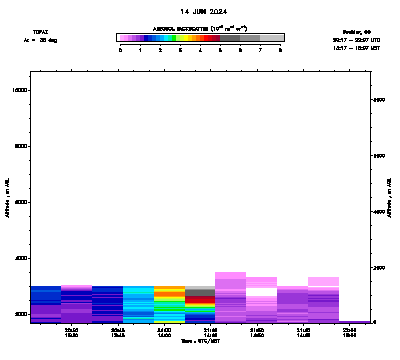
Task: Click the 14 JUN 2024 plot title
Action: (204, 12)
